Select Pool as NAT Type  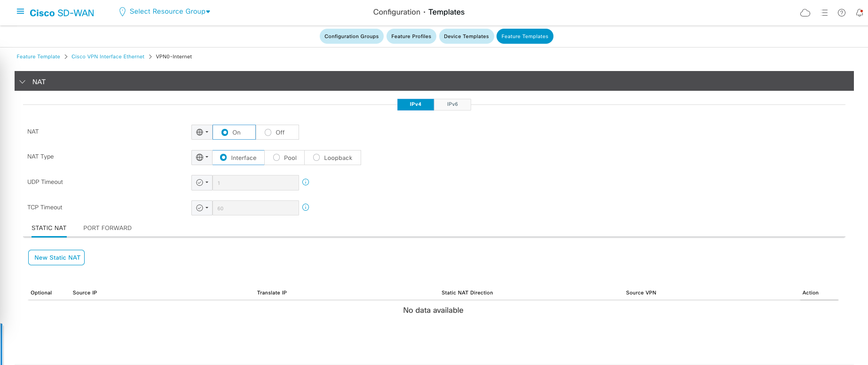point(277,158)
